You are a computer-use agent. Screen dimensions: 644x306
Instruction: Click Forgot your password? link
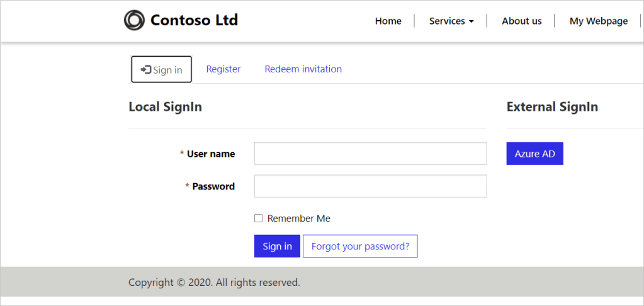click(360, 246)
